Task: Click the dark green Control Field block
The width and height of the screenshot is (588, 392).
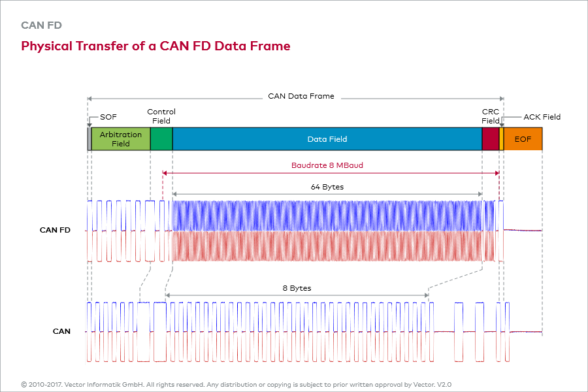Action: pyautogui.click(x=161, y=139)
